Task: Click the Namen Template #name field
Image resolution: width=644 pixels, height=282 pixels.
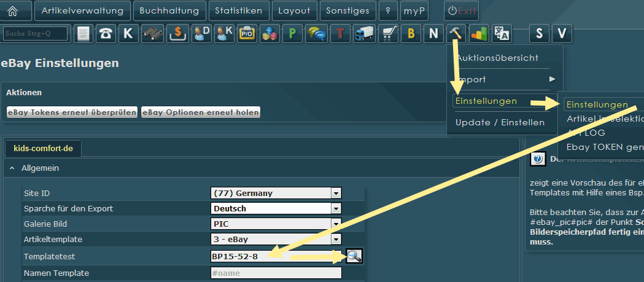Action: 276,273
